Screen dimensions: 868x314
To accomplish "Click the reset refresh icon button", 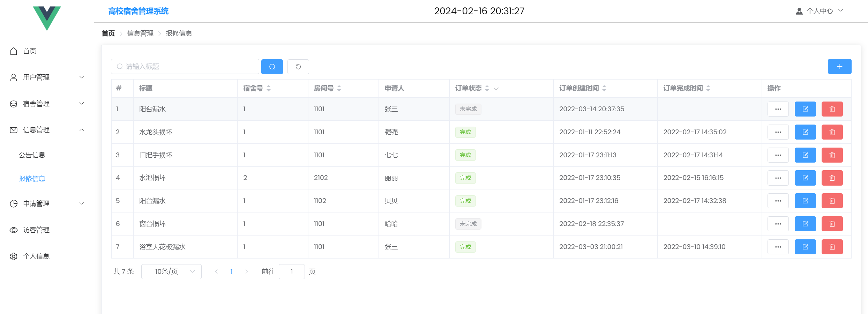I will tap(298, 67).
